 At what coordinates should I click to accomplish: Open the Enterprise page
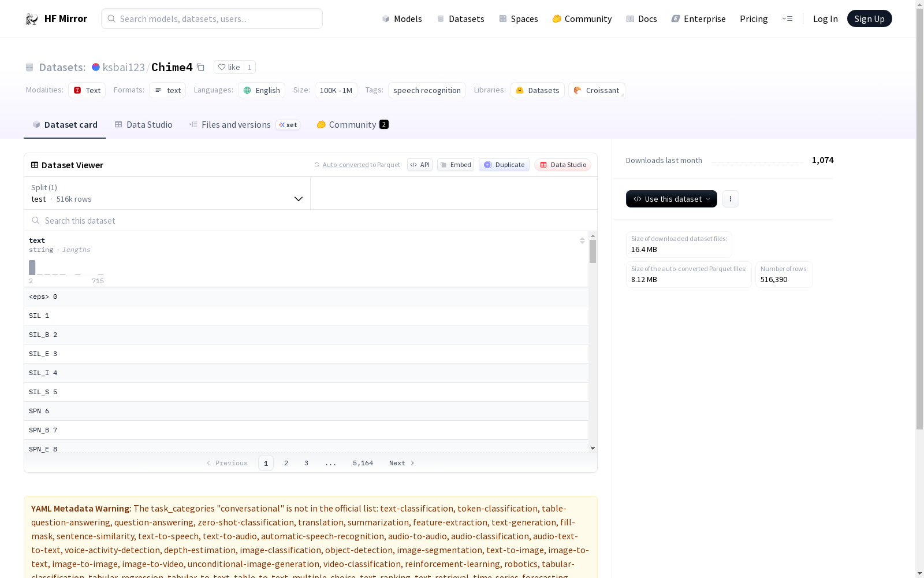(699, 18)
